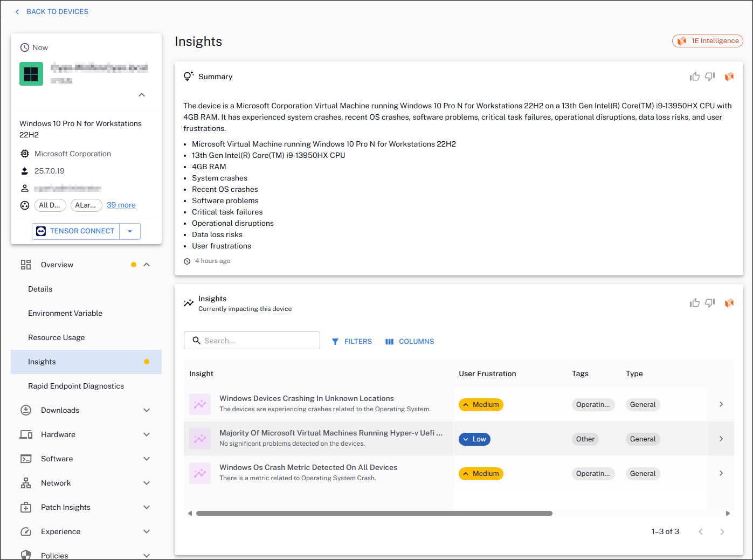Screen dimensions: 753x560
Task: Expand the Hardware section
Action: click(147, 434)
